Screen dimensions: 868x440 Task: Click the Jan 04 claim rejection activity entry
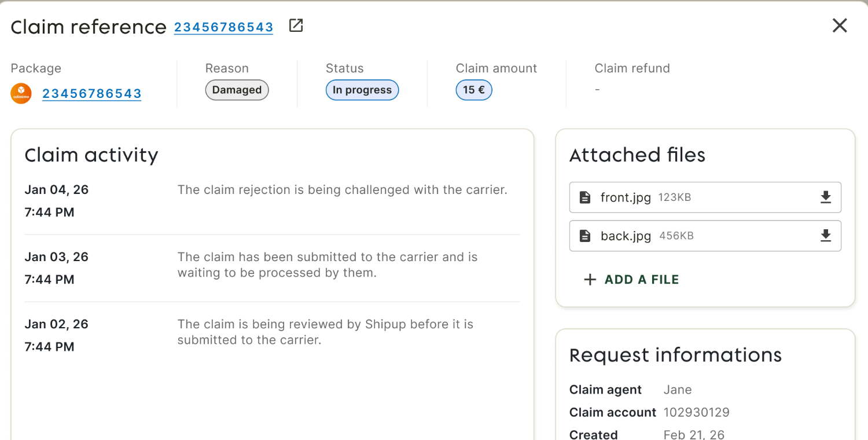272,201
